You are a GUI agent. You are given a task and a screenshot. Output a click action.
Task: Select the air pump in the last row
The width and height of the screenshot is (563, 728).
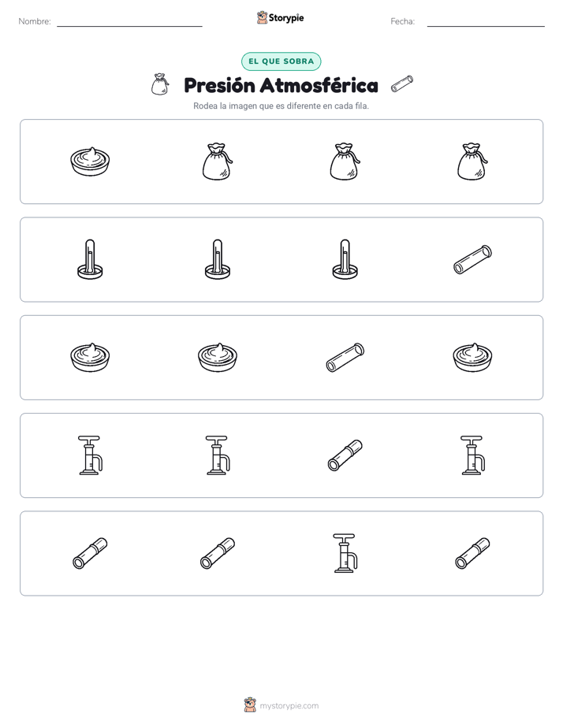click(345, 553)
